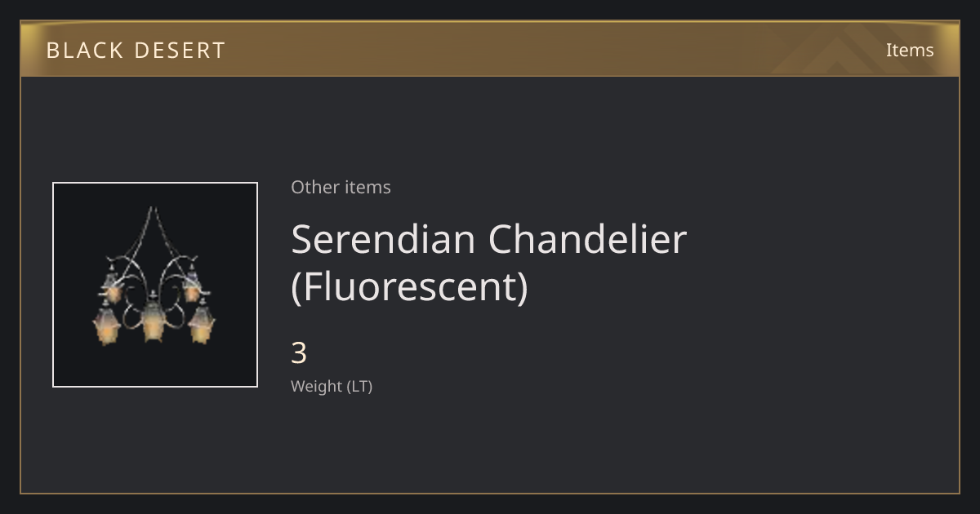Open the Serendian Chandelier item thumbnail
This screenshot has height=514, width=980.
tap(155, 285)
